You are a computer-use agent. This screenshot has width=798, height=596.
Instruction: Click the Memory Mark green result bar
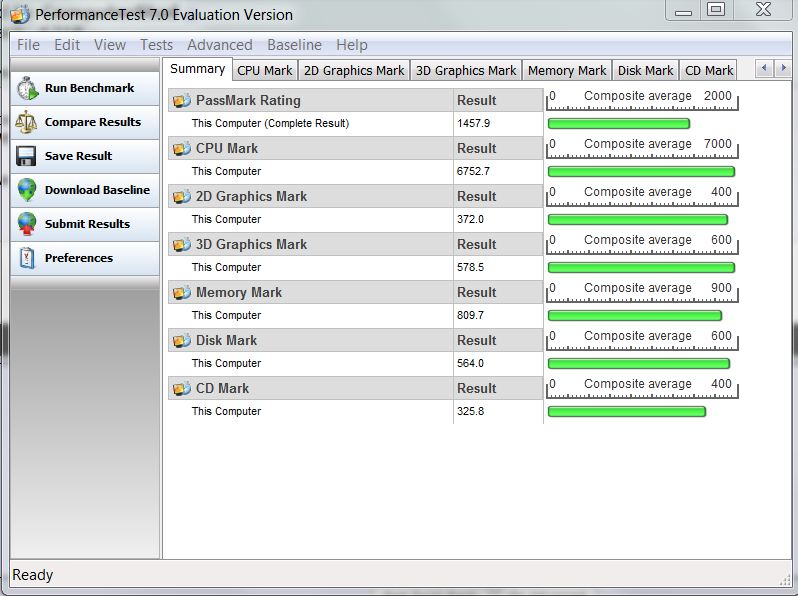635,316
